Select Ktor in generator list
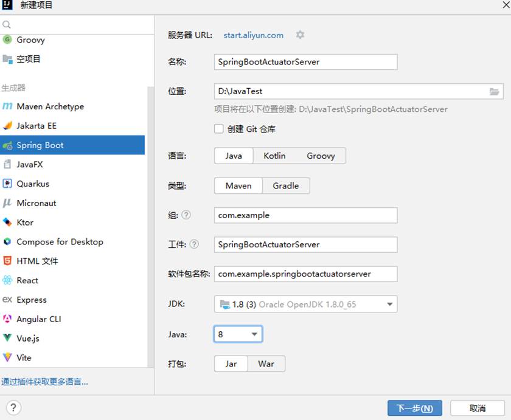 pos(72,222)
